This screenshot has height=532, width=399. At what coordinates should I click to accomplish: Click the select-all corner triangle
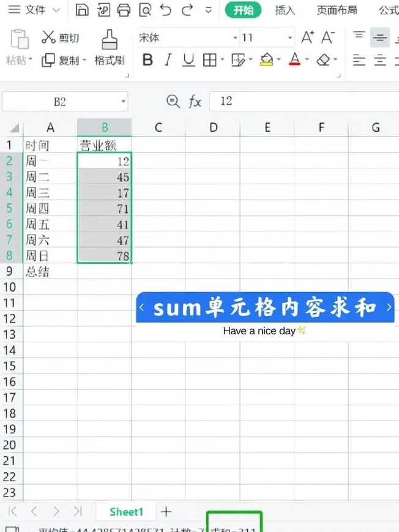click(x=14, y=128)
